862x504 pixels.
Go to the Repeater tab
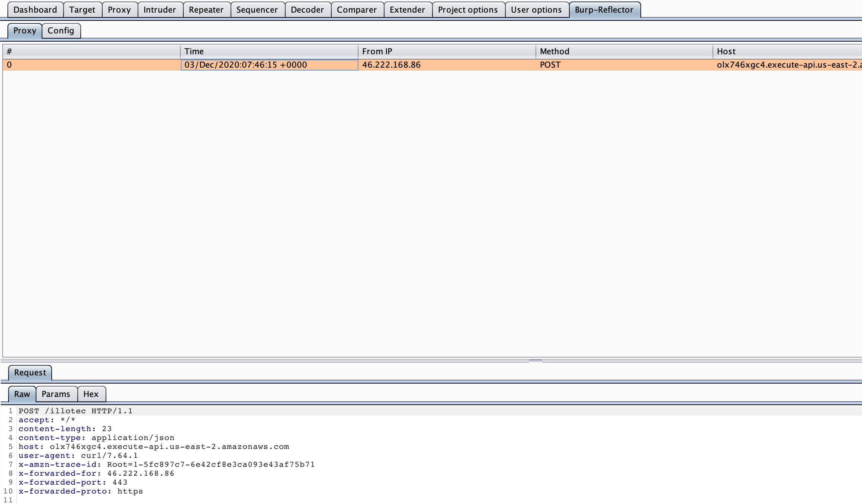[206, 10]
